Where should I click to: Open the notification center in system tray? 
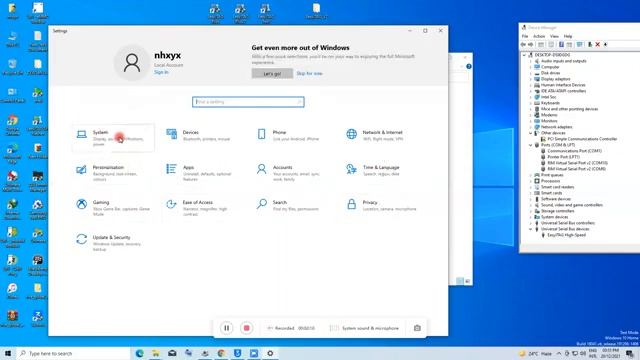click(x=630, y=353)
